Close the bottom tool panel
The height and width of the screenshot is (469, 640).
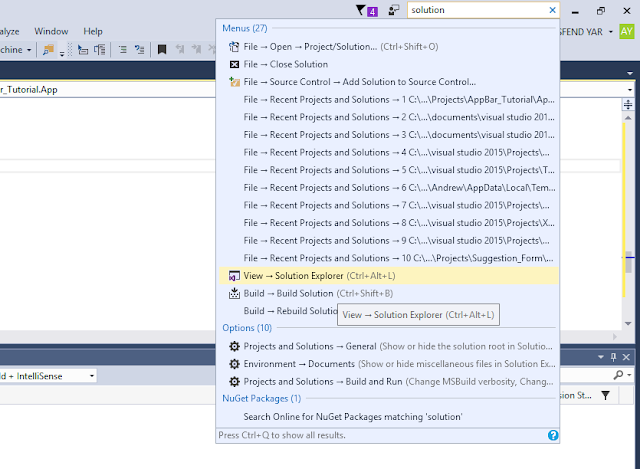pos(626,357)
